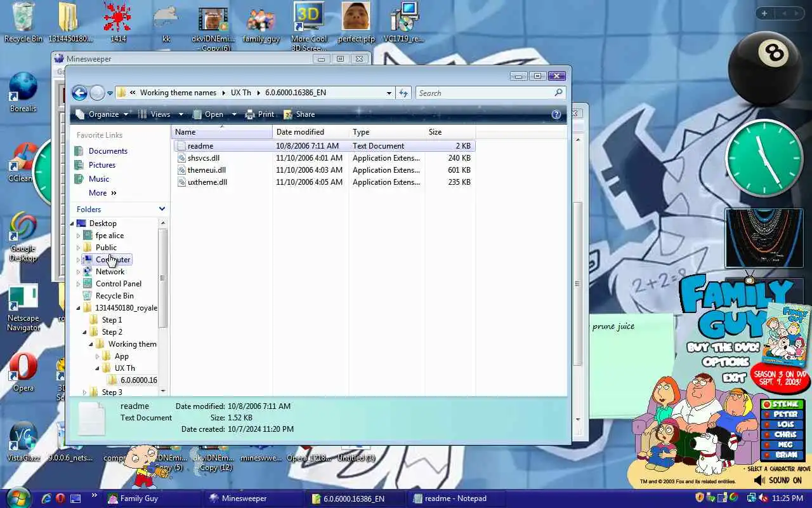Image resolution: width=812 pixels, height=508 pixels.
Task: Select the perfect pfp desktop image
Action: click(x=355, y=23)
